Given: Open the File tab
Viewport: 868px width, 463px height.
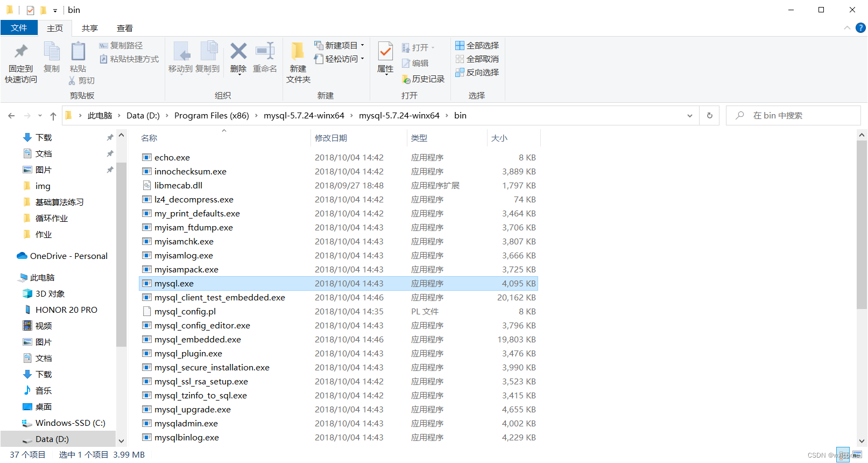Looking at the screenshot, I should pyautogui.click(x=19, y=28).
